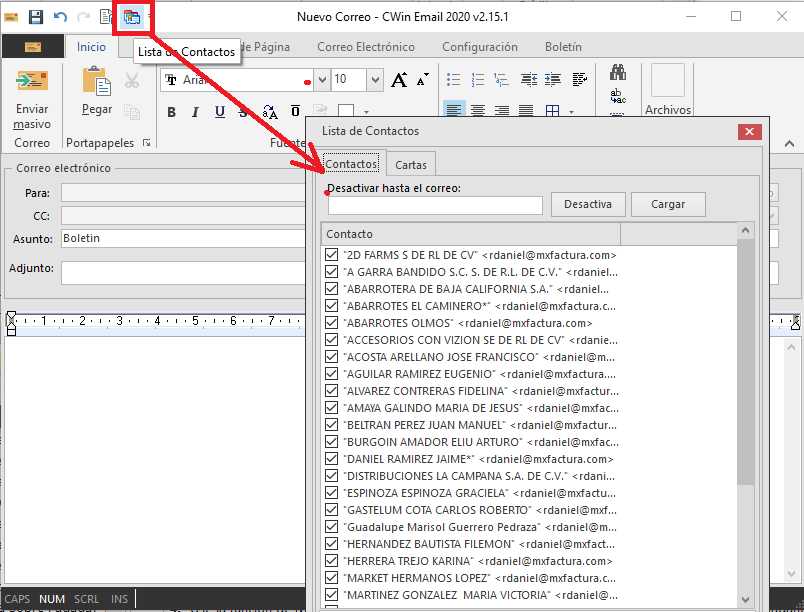Click the Undo arrow in quick access toolbar
The height and width of the screenshot is (612, 804).
coord(60,17)
